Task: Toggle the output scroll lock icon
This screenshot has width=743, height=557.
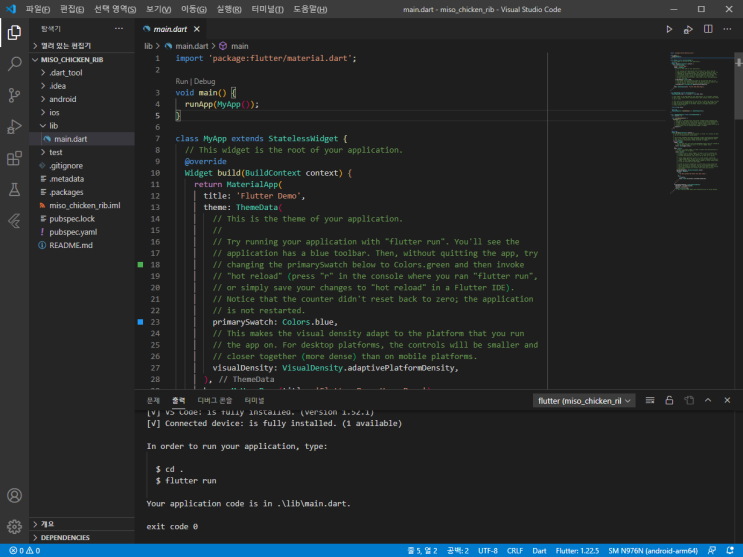Action: tap(669, 401)
